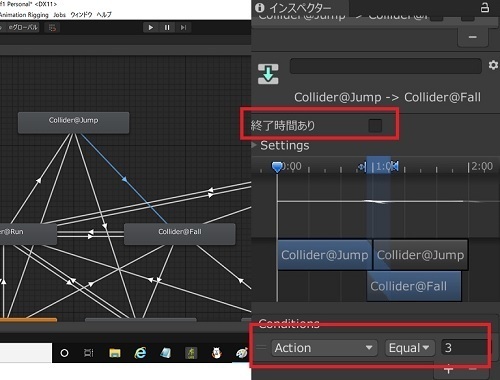500x380 pixels.
Task: Click the Play button in the toolbar
Action: [x=151, y=27]
